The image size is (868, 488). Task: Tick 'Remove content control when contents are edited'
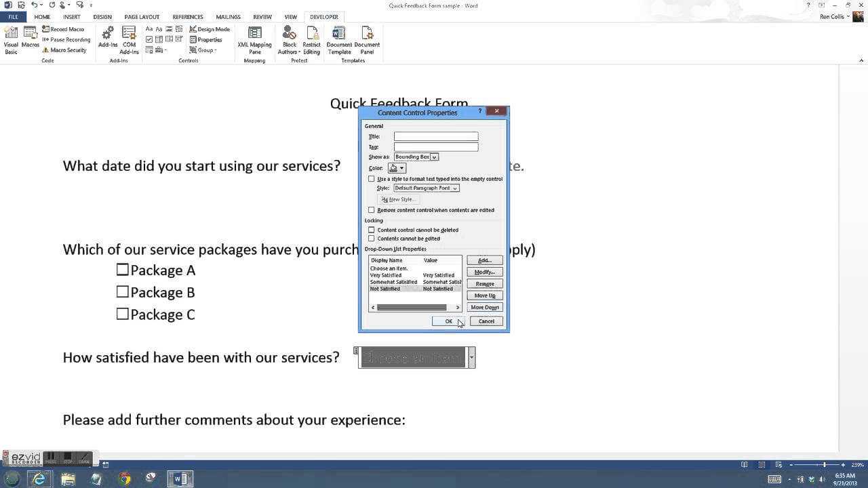click(x=372, y=210)
